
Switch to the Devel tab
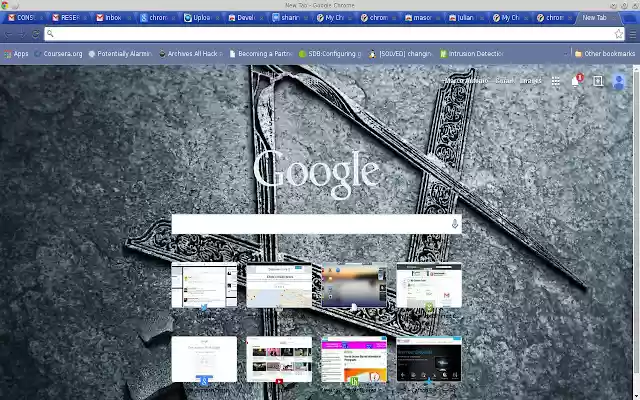point(244,18)
